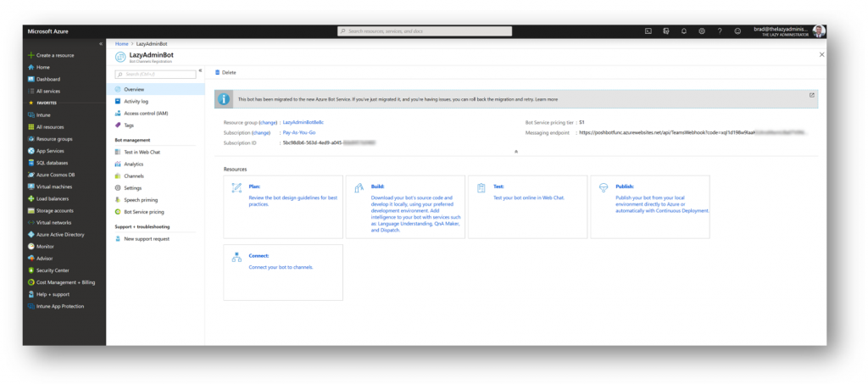Click the user account avatar
The image size is (868, 384).
click(819, 31)
